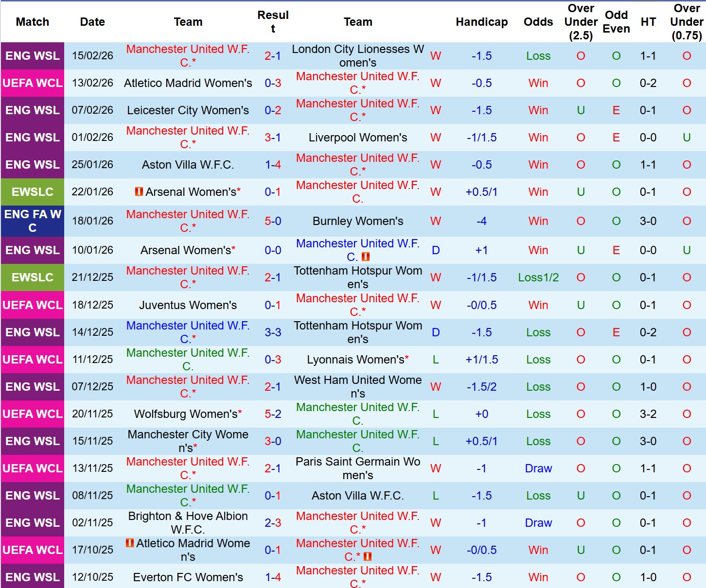Viewport: 706px width, 588px height.
Task: Open London City Lionesses Women's team link
Action: [x=358, y=56]
